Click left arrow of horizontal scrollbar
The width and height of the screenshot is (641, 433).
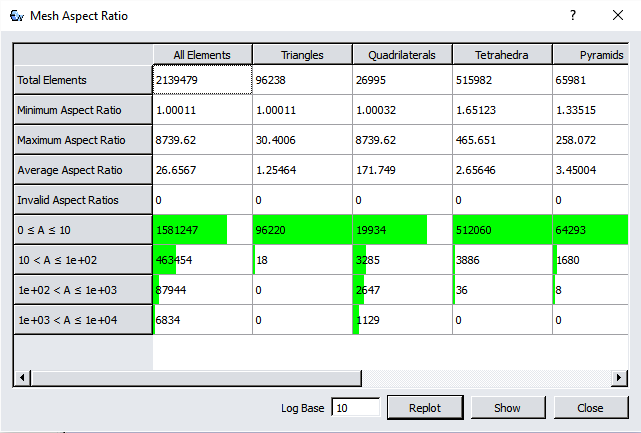tap(19, 378)
